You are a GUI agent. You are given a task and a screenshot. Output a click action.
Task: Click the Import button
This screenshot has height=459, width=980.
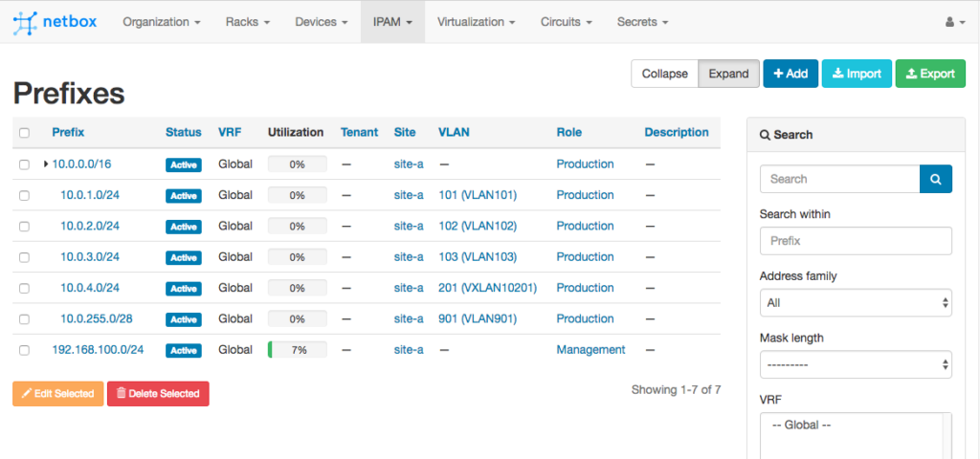point(857,74)
